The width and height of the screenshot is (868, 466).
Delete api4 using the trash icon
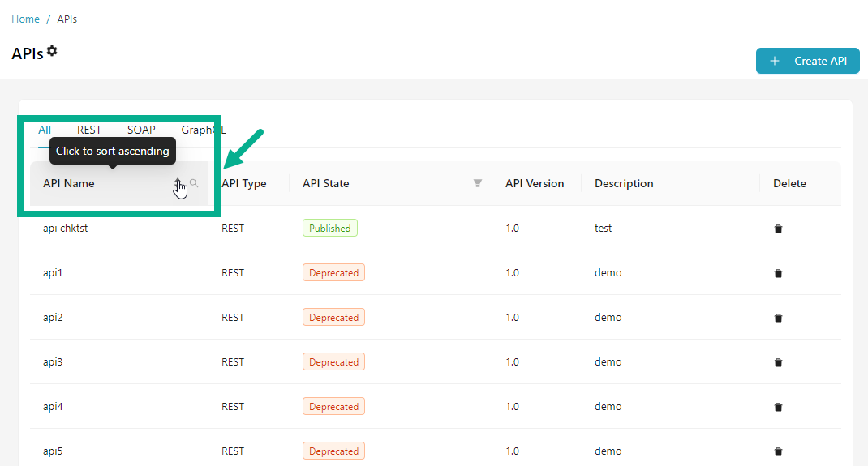tap(778, 407)
